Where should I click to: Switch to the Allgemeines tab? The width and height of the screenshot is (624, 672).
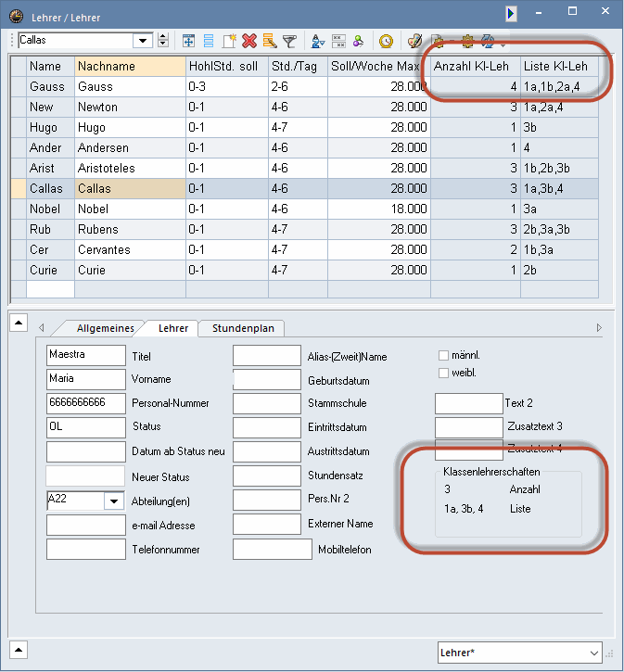click(x=105, y=328)
